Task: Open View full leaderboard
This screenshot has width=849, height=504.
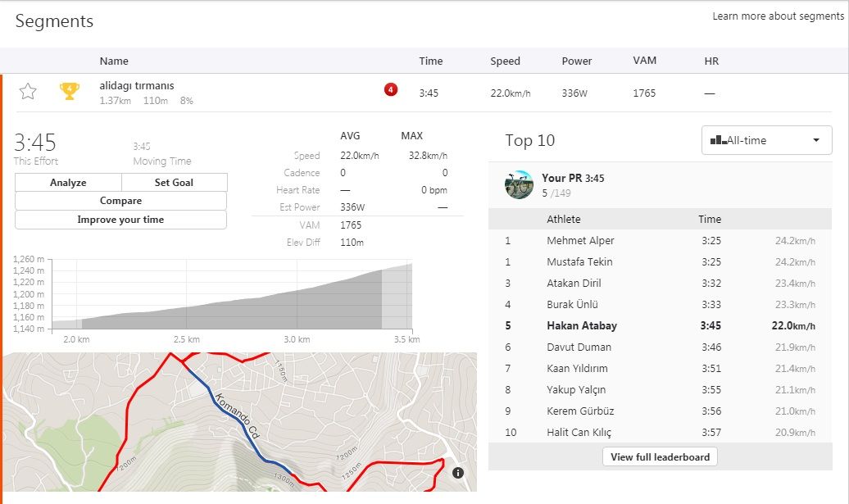Action: point(660,456)
